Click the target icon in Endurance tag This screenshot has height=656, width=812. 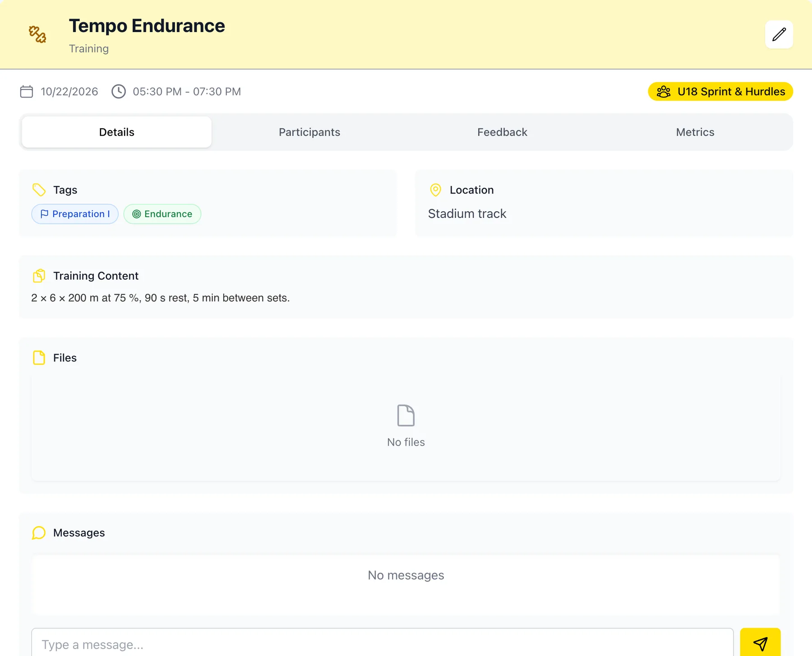136,214
